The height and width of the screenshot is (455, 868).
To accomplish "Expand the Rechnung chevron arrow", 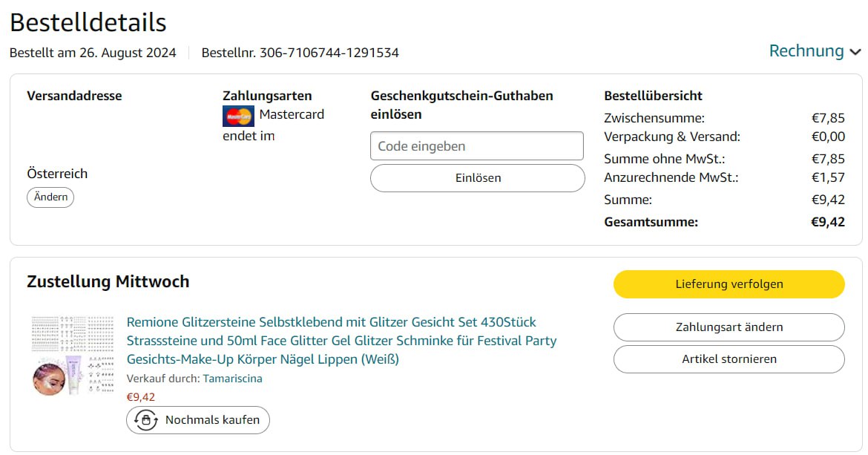I will [x=855, y=52].
